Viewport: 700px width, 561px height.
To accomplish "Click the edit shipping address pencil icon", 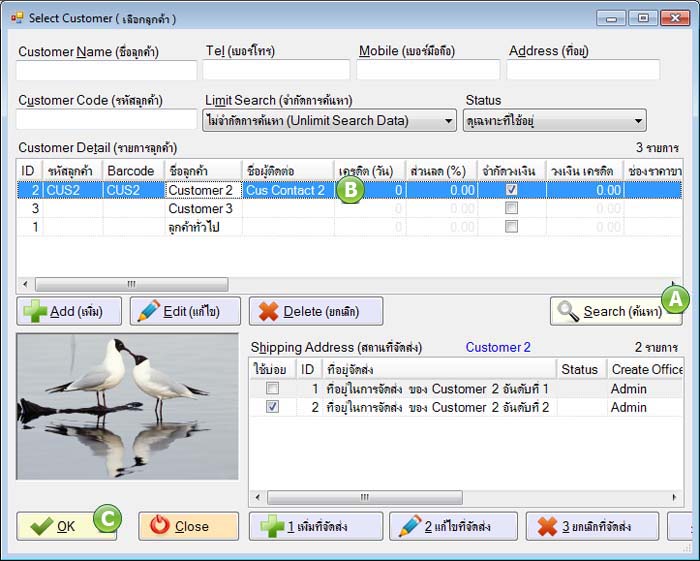I will [408, 526].
